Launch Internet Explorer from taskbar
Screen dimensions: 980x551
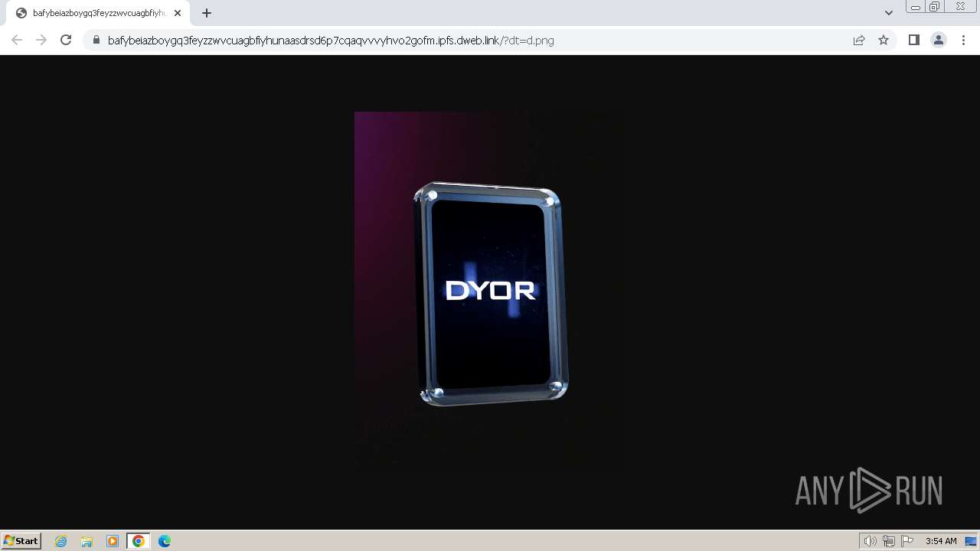pos(61,541)
